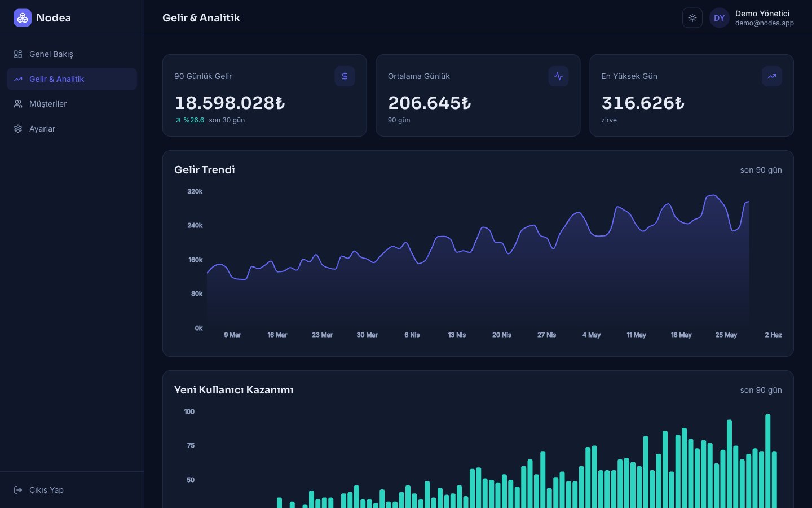The image size is (812, 508).
Task: Select the Gelir & Analitik sidebar item
Action: 72,79
